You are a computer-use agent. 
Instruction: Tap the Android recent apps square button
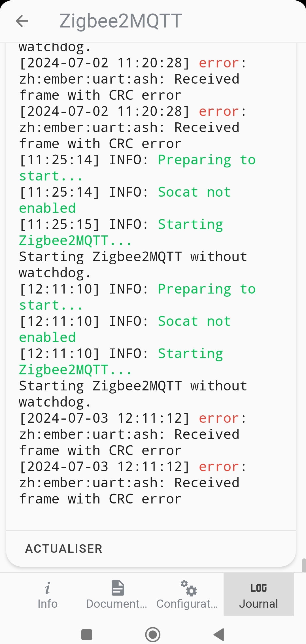pos(87,635)
